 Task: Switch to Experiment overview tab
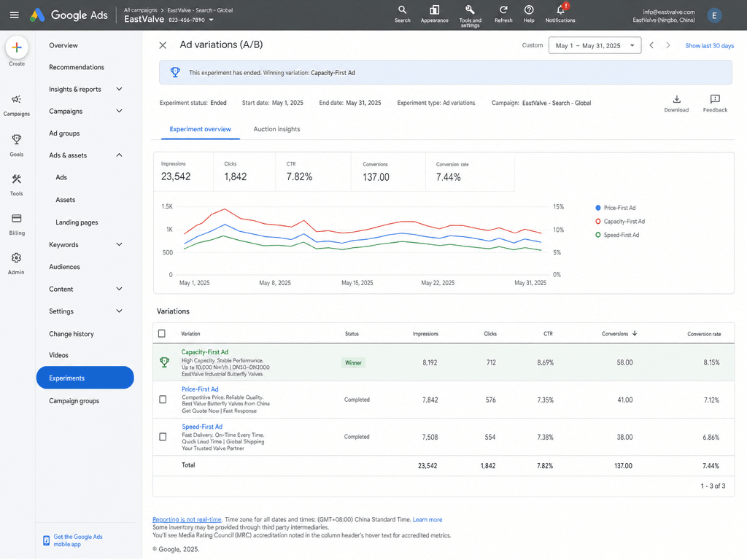point(200,130)
